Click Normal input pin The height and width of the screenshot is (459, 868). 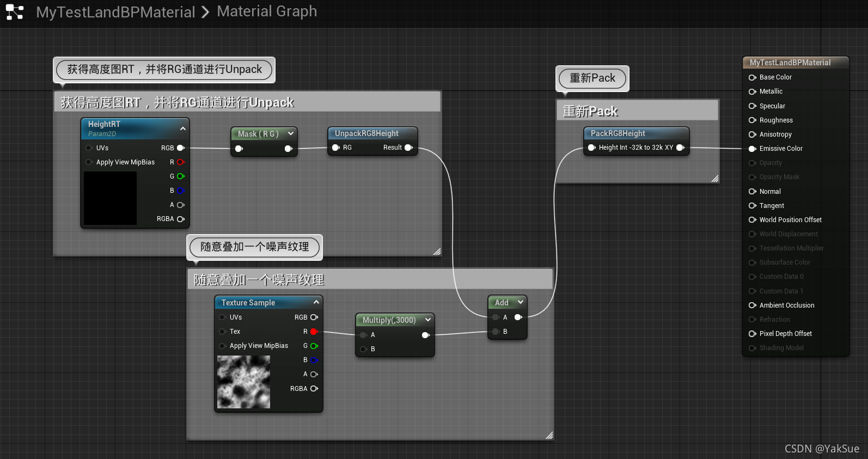(x=753, y=192)
